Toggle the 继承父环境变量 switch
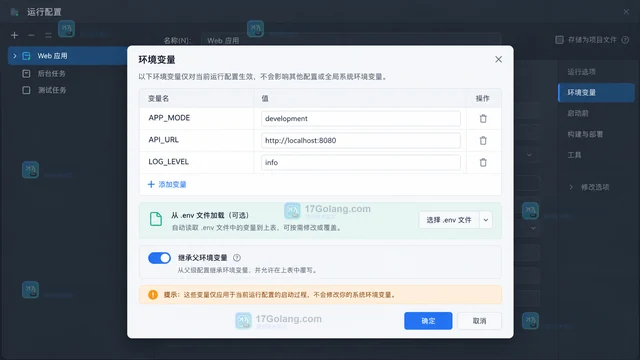The width and height of the screenshot is (640, 360). point(159,258)
